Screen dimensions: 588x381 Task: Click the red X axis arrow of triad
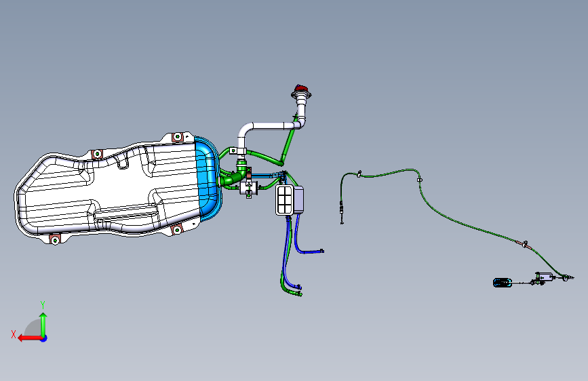[x=29, y=338]
